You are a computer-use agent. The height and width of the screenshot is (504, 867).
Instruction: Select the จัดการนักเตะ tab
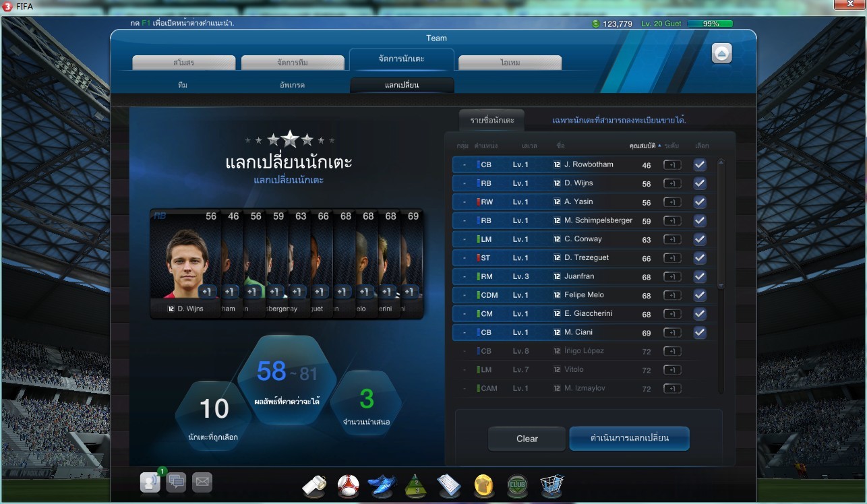click(x=401, y=59)
